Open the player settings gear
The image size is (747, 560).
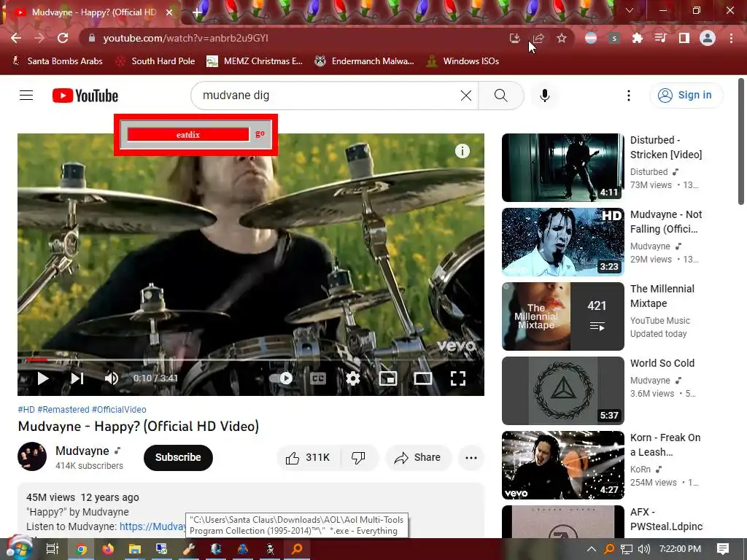[x=353, y=378]
